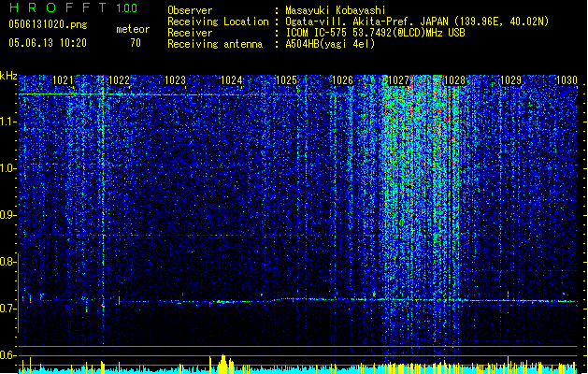Click the Receiving Location label

point(218,22)
